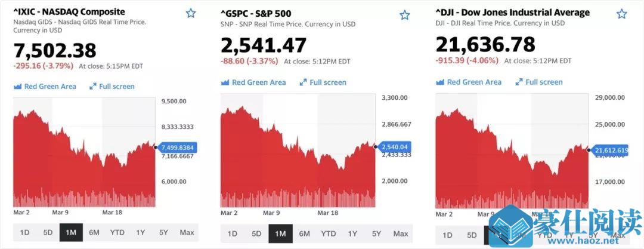Click the 2,540.04 price marker on S&P chart

coord(393,146)
